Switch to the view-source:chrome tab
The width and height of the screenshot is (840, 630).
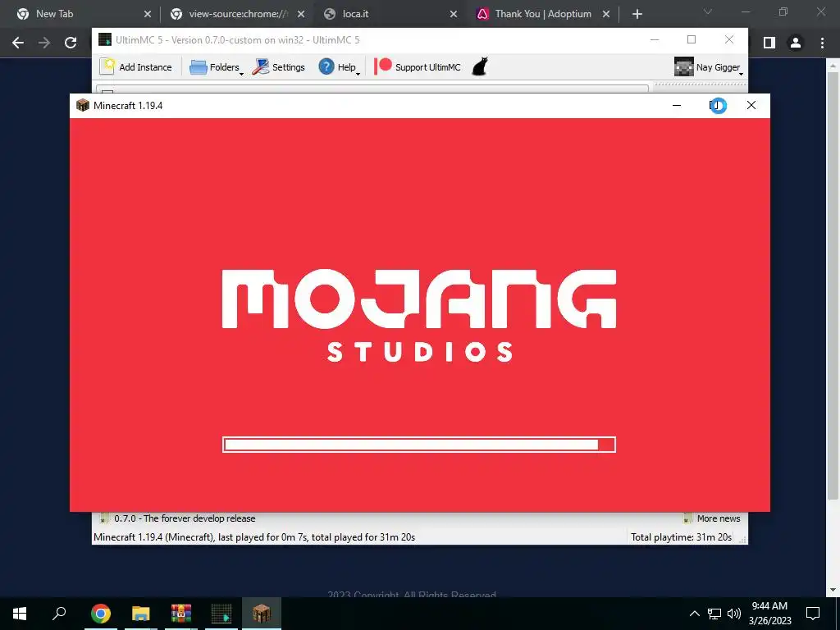235,14
